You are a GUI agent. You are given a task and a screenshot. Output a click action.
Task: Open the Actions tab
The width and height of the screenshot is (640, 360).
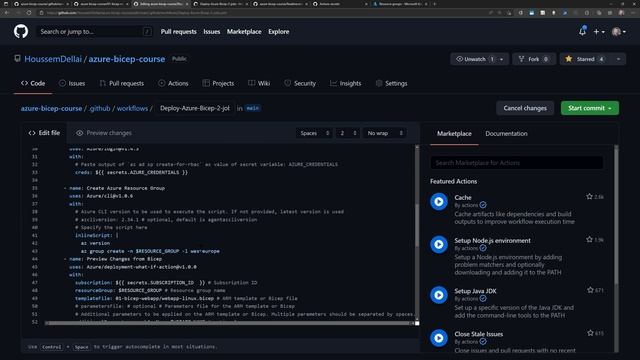[173, 83]
